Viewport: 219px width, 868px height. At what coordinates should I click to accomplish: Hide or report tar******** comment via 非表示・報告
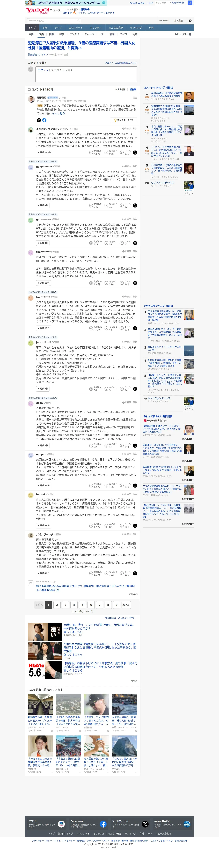tap(130, 297)
